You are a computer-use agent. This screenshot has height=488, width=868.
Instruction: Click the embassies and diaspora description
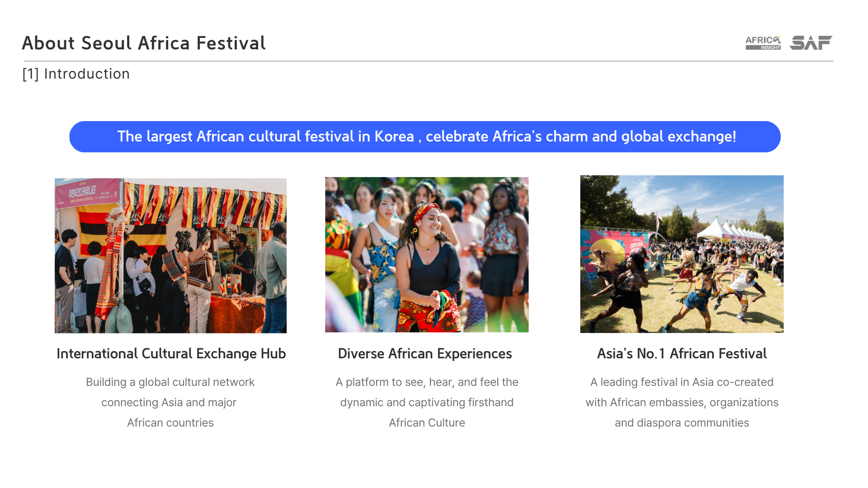pos(681,402)
